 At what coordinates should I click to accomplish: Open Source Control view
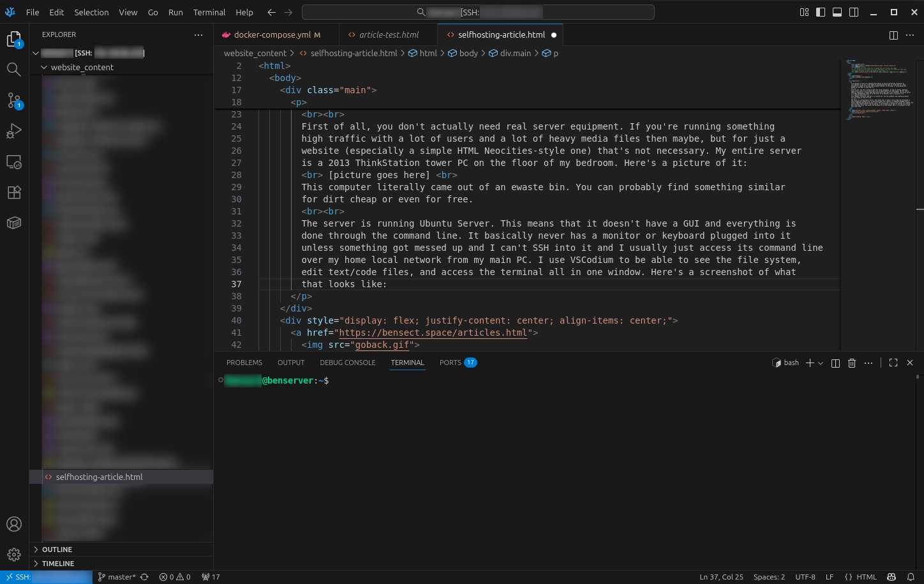(x=14, y=100)
